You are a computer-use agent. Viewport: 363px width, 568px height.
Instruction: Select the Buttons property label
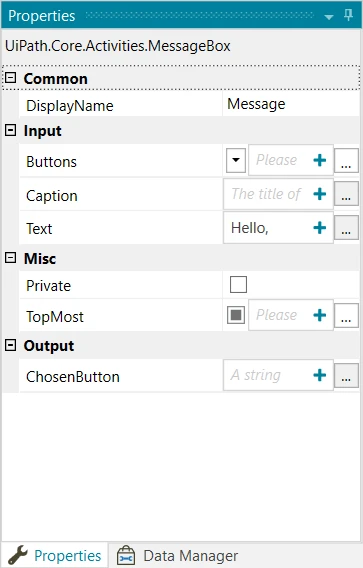click(51, 162)
